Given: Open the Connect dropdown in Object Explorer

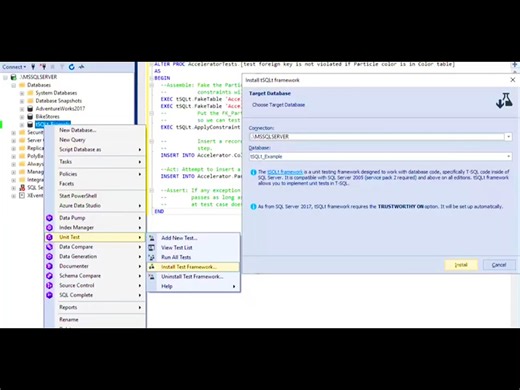Looking at the screenshot, I should [14, 67].
